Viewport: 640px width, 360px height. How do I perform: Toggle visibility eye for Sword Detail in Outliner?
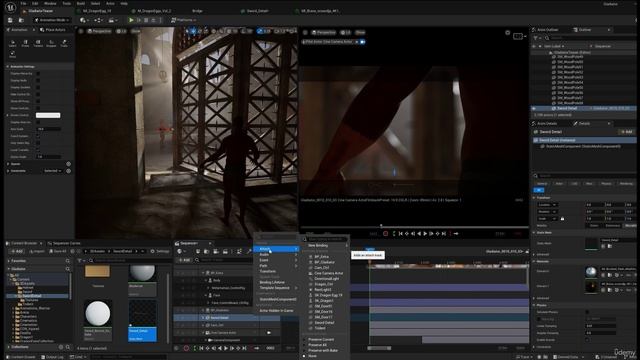tap(534, 108)
